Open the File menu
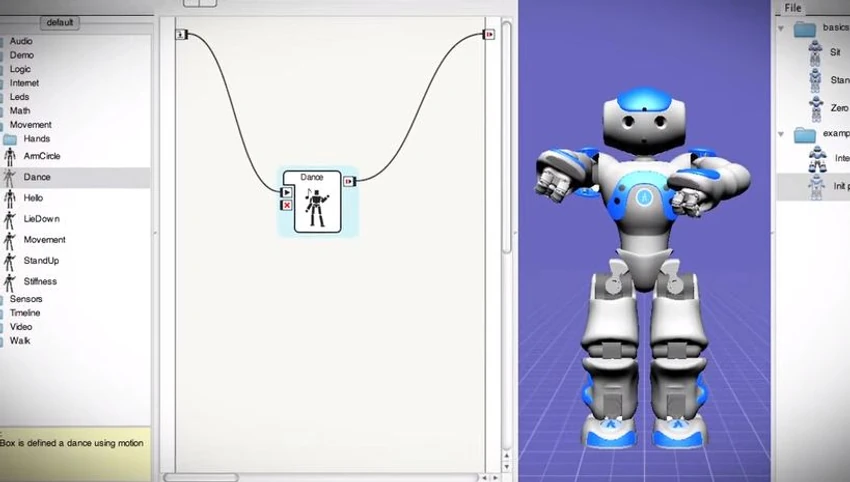 (x=793, y=8)
